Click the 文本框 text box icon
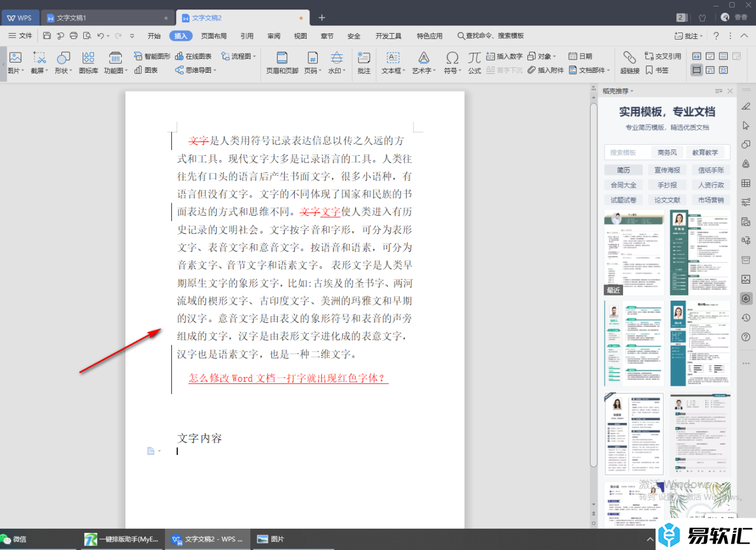Viewport: 756px width, 550px height. (393, 58)
